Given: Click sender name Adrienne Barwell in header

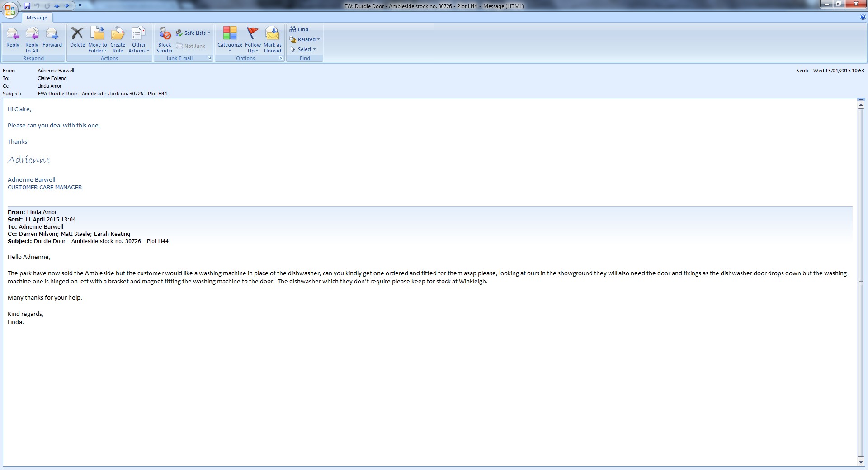Looking at the screenshot, I should click(x=56, y=70).
